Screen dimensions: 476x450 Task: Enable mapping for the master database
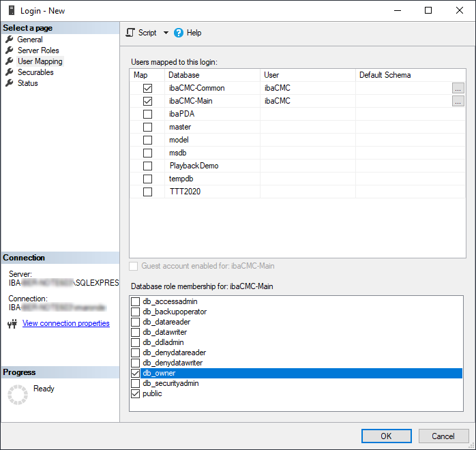tap(147, 127)
